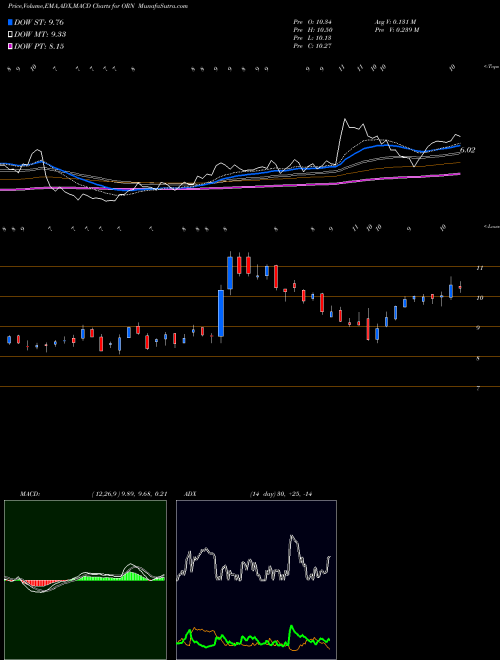Click the magenta DOW PT legend swatch
This screenshot has height=660, width=500.
11,46
